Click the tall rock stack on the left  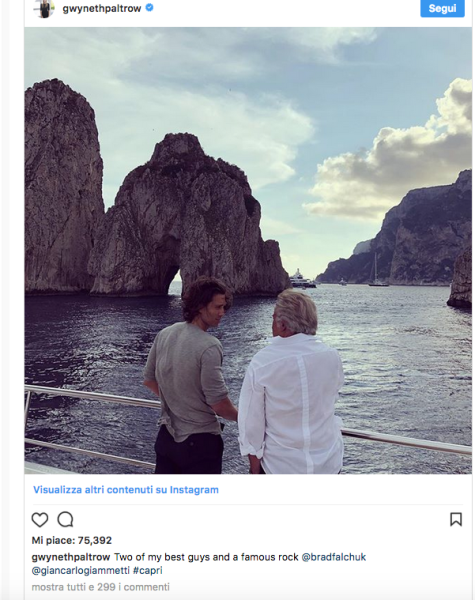coord(63,186)
